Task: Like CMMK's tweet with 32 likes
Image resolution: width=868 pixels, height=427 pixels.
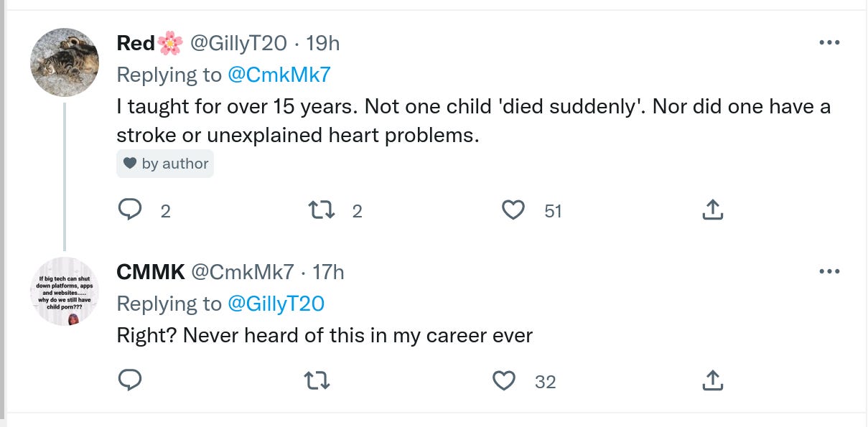Action: click(505, 380)
